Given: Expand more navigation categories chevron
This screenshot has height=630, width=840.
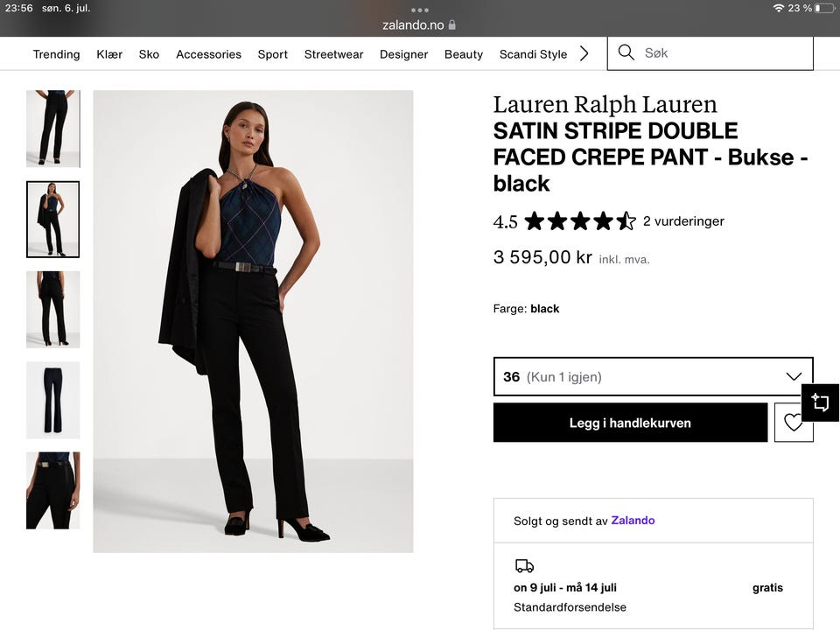Looking at the screenshot, I should pos(584,53).
